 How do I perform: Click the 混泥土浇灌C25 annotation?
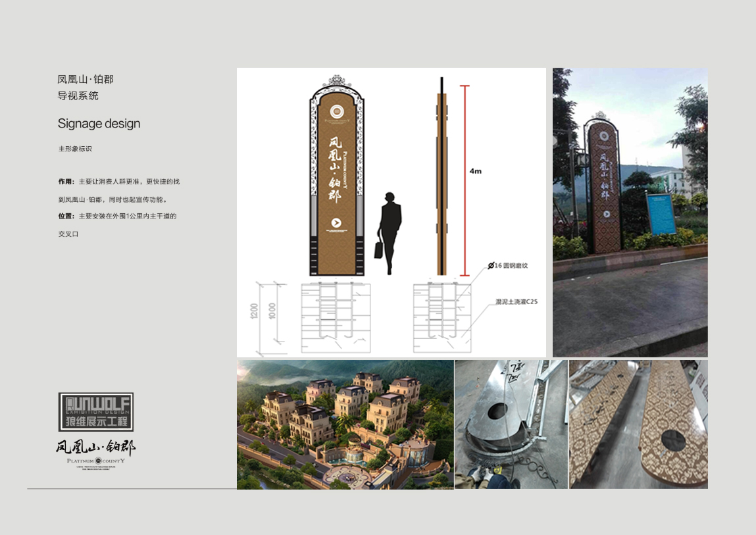(517, 301)
